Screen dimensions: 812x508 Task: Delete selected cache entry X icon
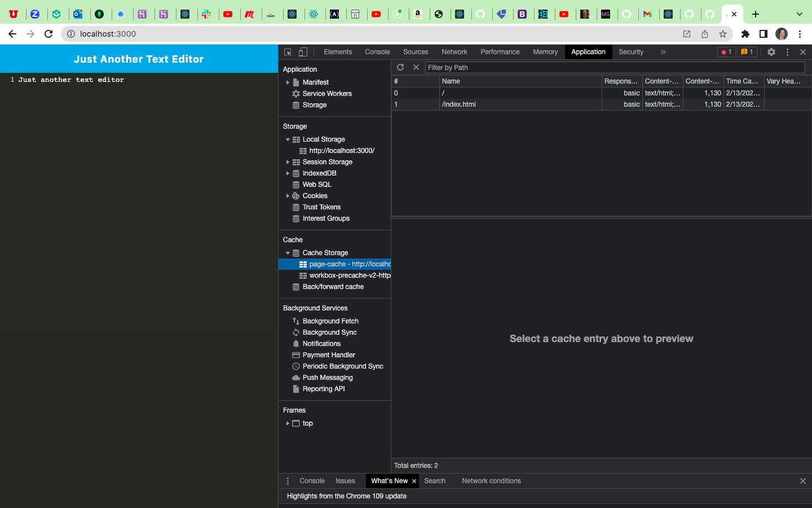[x=416, y=67]
